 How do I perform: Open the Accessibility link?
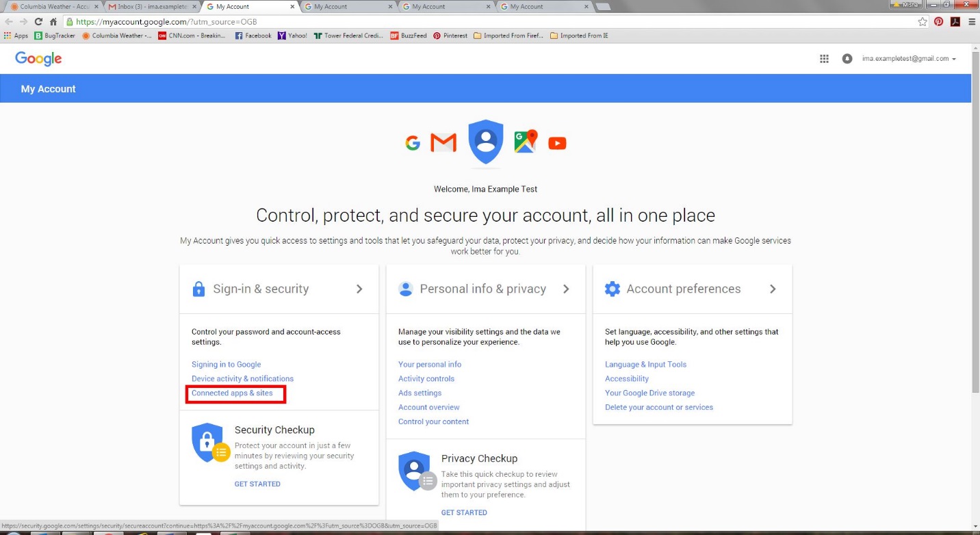tap(627, 379)
